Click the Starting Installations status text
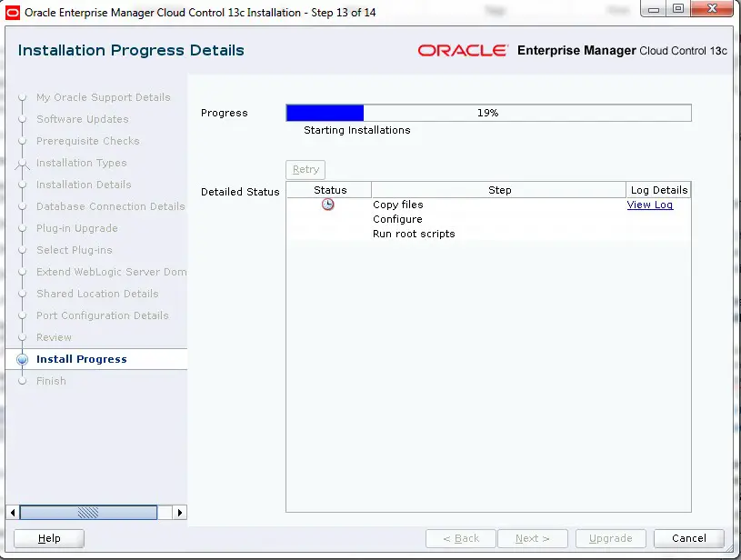 356,130
